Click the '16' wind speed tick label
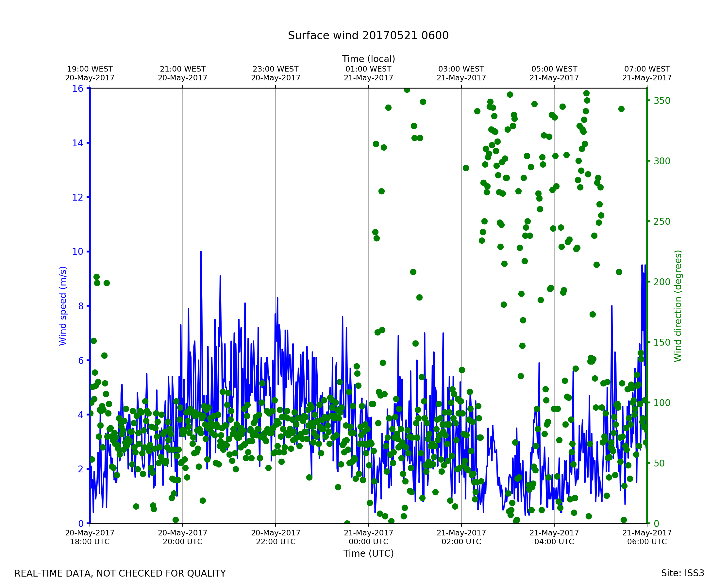Screen dimensions: 719x588 pyautogui.click(x=77, y=89)
